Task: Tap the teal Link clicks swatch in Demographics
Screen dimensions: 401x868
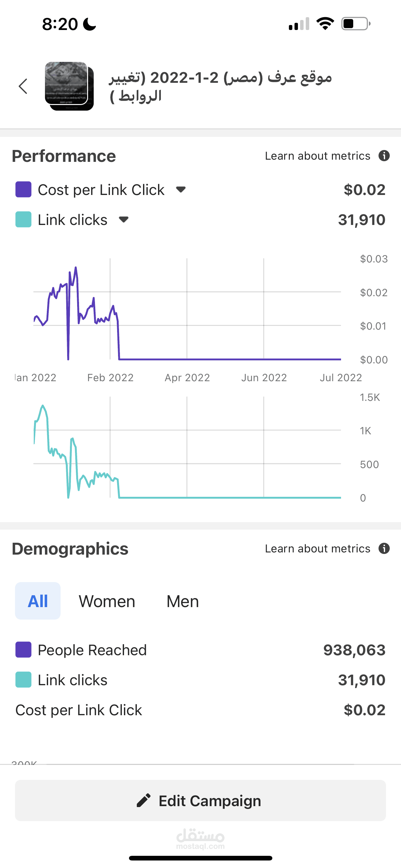Action: [23, 680]
